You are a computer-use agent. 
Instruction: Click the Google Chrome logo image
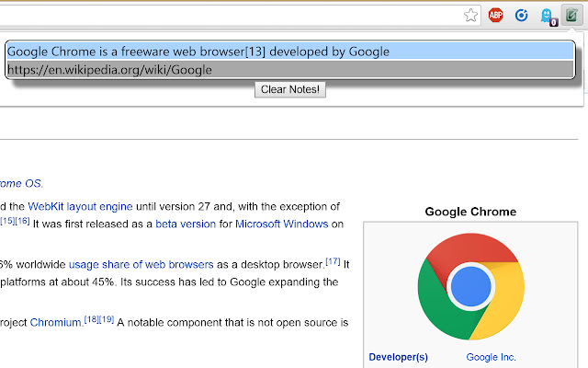(x=471, y=286)
